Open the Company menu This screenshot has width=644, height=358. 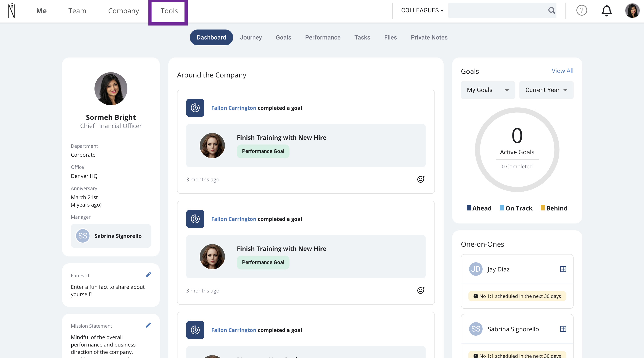pos(124,11)
